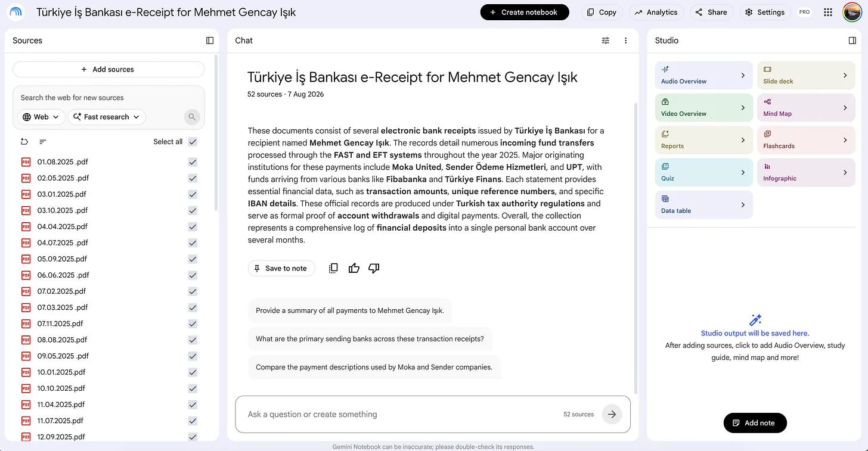The width and height of the screenshot is (868, 451).
Task: Ask to compare Moka and Sender descriptions
Action: point(374,367)
